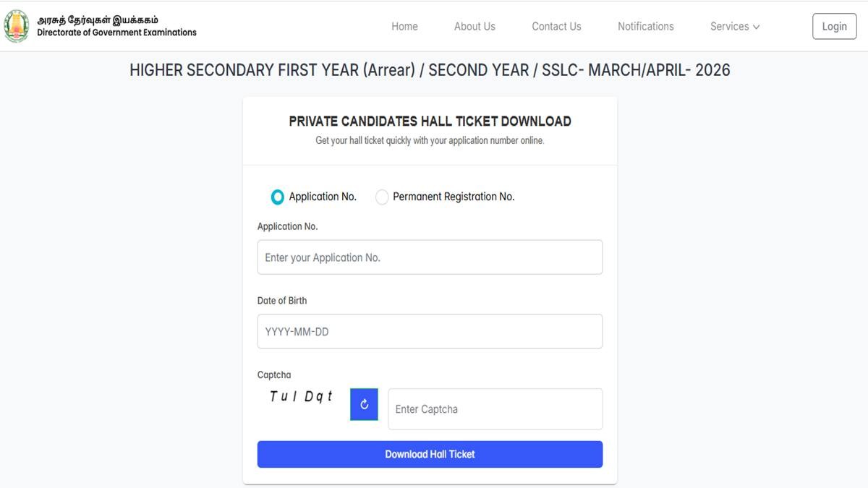Click the Date of Birth field label
Screen dimensions: 868x488
pos(282,301)
